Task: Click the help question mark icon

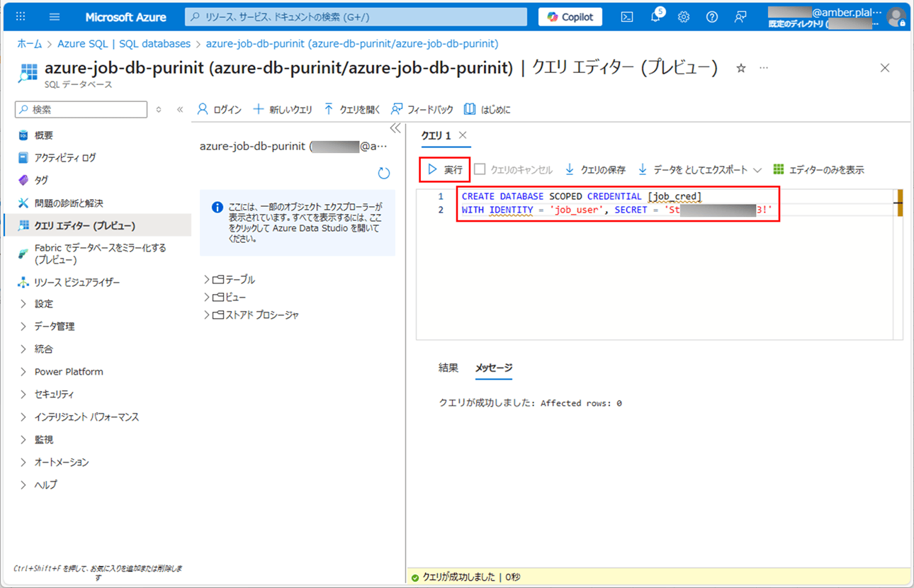Action: point(712,17)
